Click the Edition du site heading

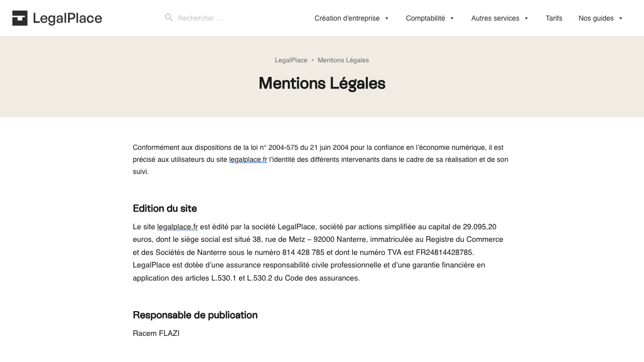pyautogui.click(x=165, y=208)
